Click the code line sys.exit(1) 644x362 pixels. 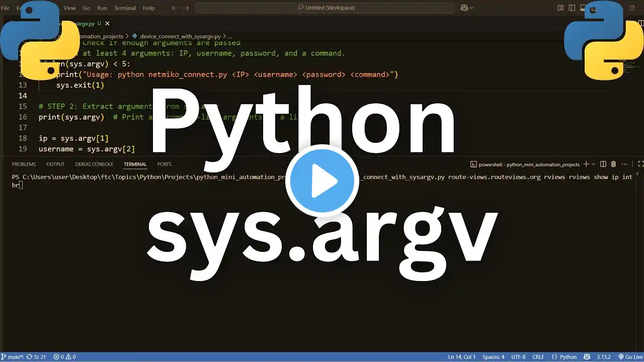pos(80,85)
